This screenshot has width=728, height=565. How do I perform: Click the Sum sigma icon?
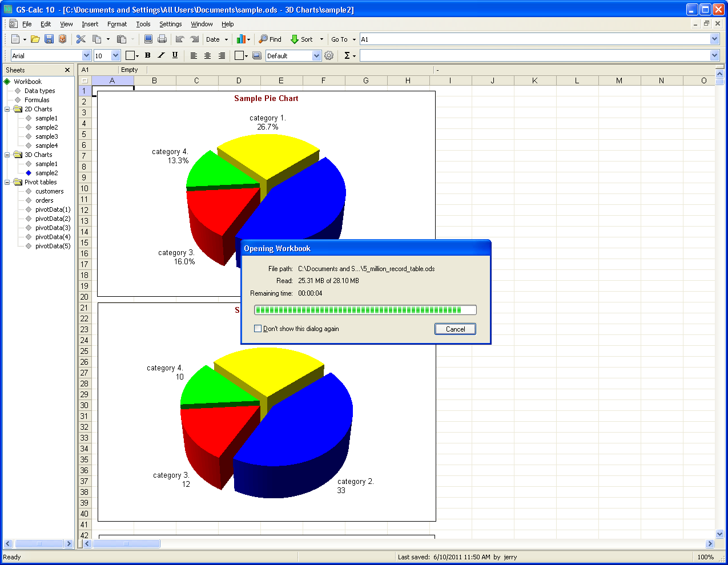(347, 55)
